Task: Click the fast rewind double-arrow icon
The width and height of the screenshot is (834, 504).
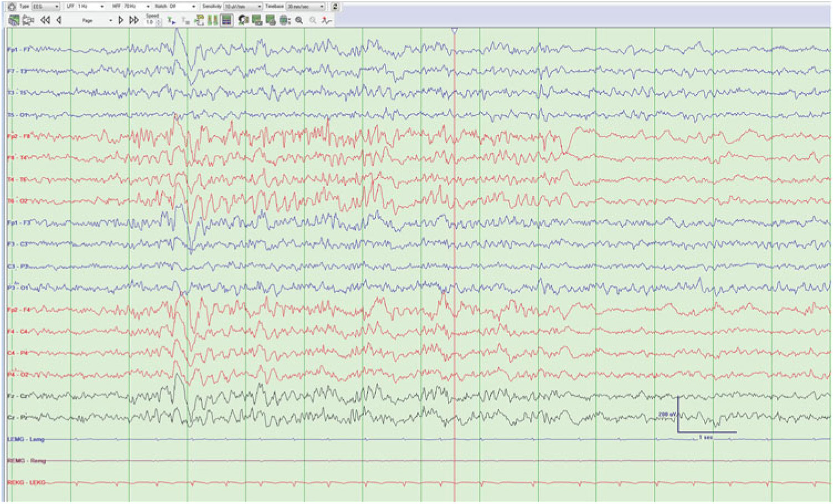Action: [45, 20]
